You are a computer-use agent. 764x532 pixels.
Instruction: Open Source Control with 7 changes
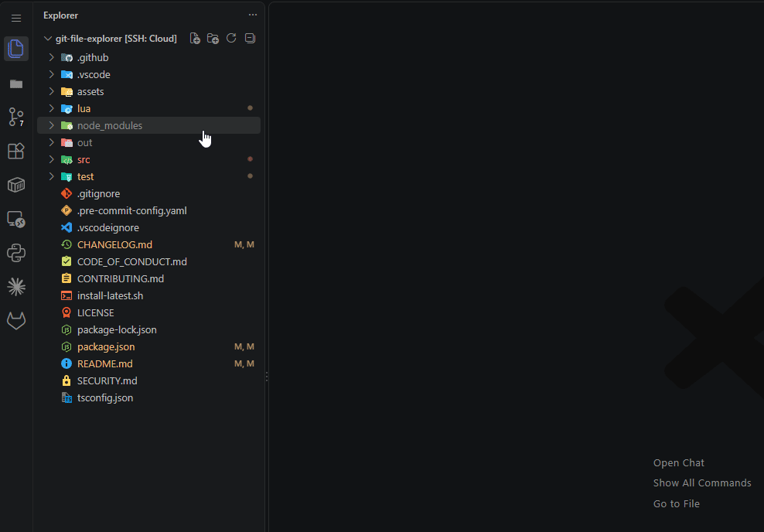click(x=16, y=117)
